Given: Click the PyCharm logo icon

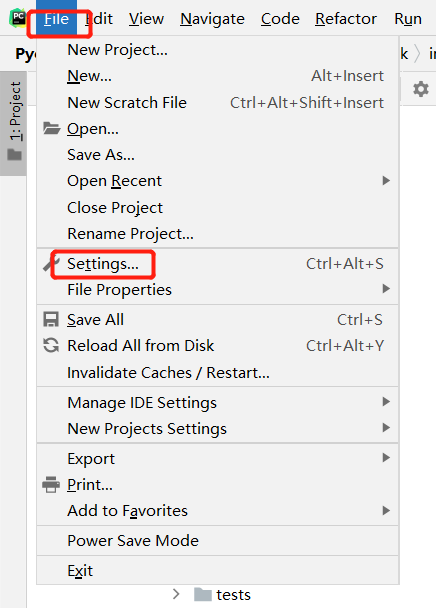Looking at the screenshot, I should [x=18, y=18].
